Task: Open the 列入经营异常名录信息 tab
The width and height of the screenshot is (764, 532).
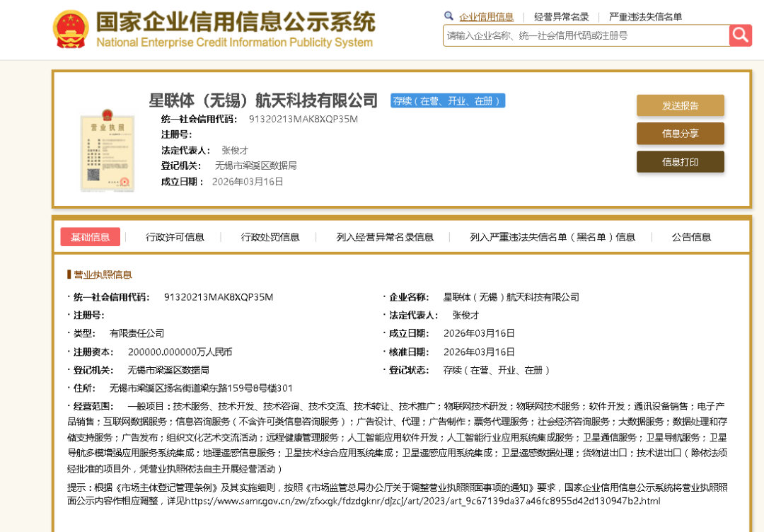Action: tap(385, 237)
